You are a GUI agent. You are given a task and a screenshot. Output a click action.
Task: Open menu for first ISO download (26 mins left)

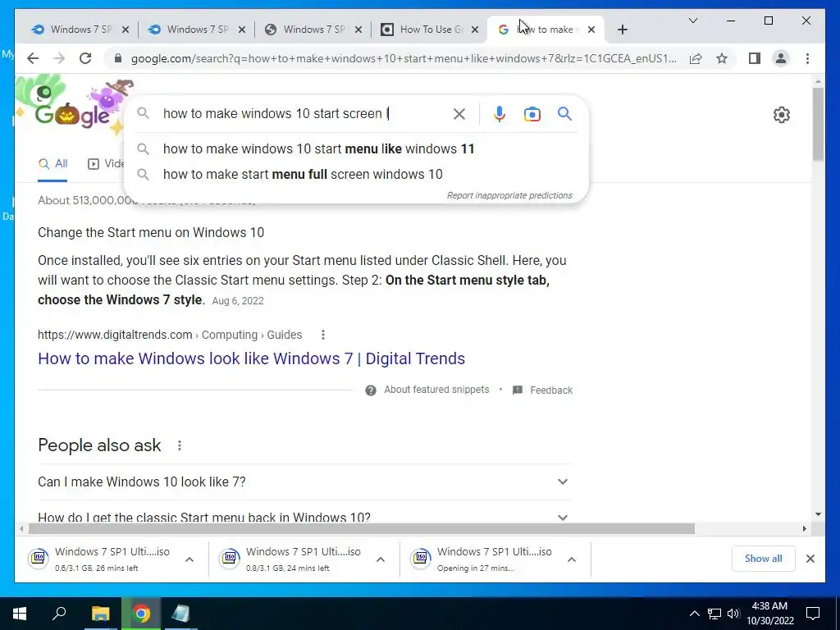(x=189, y=559)
